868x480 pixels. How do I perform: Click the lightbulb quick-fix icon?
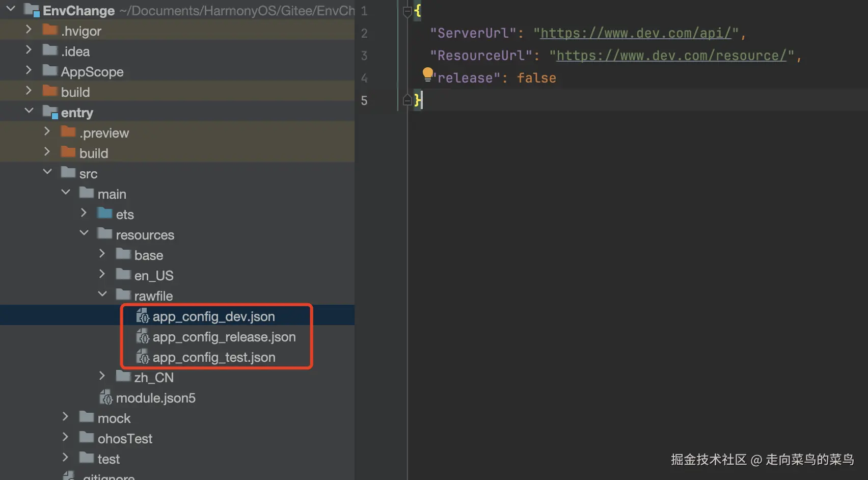(428, 74)
